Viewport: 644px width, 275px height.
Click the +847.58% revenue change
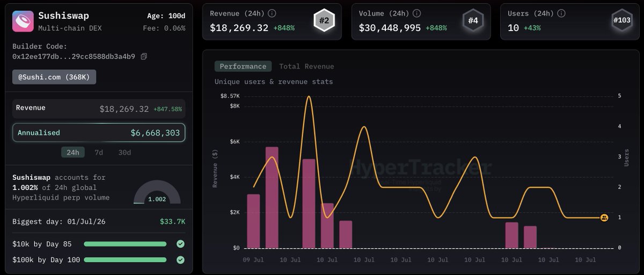click(168, 109)
